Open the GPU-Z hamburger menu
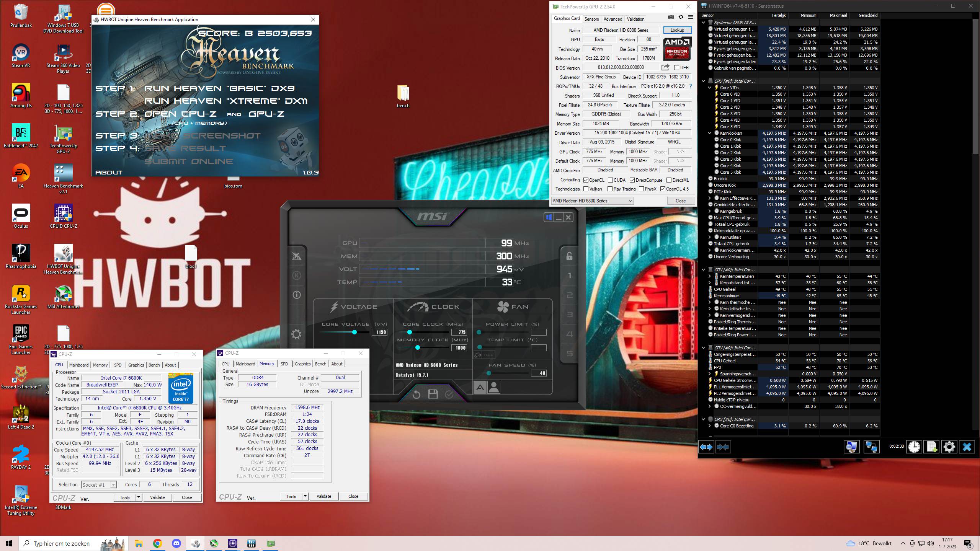Image resolution: width=980 pixels, height=551 pixels. pyautogui.click(x=691, y=17)
